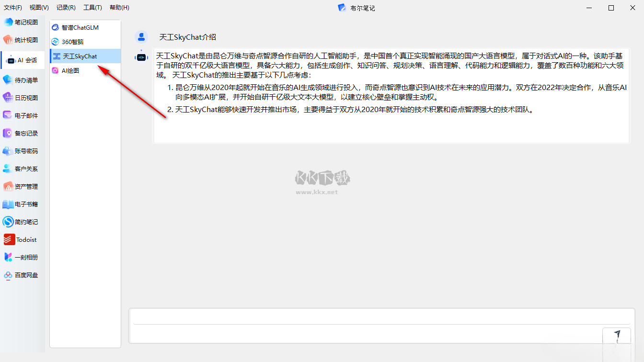
Task: Click the user avatar beside the question
Action: coord(141,37)
